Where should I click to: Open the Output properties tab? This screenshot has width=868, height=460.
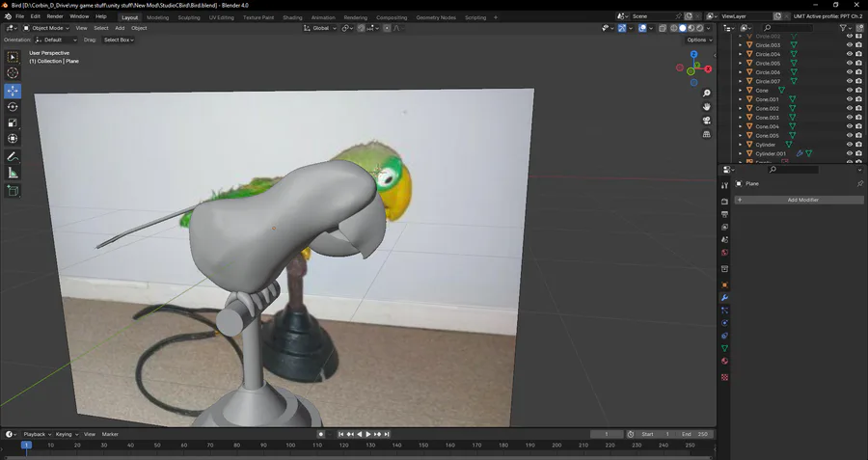point(724,214)
